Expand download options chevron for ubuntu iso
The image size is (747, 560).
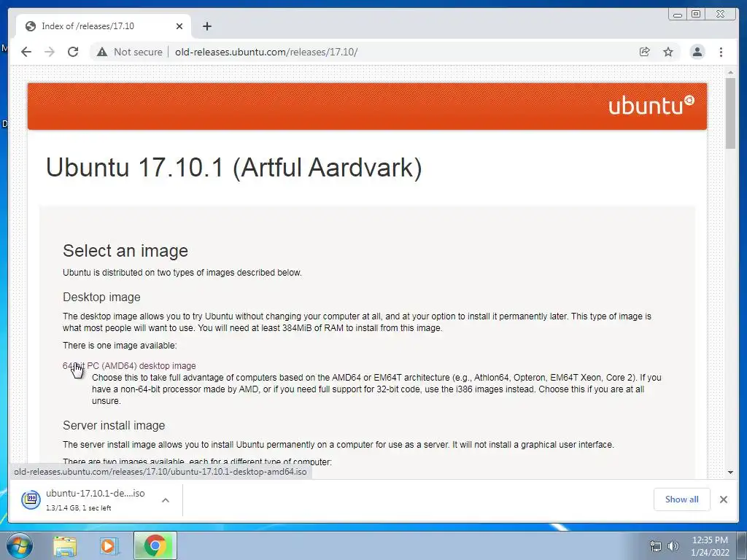pos(166,500)
